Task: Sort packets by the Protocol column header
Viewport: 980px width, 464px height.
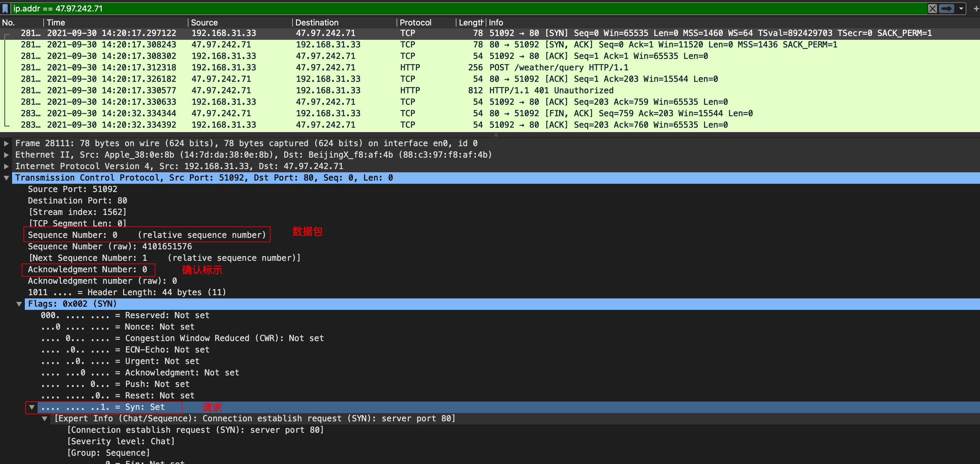Action: click(427, 23)
